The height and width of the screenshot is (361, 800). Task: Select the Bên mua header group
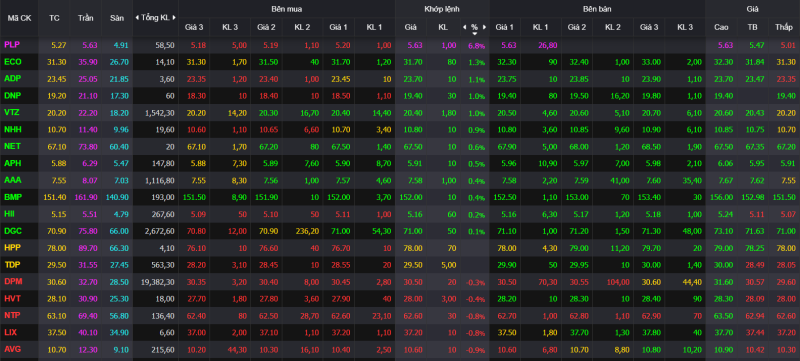[287, 9]
